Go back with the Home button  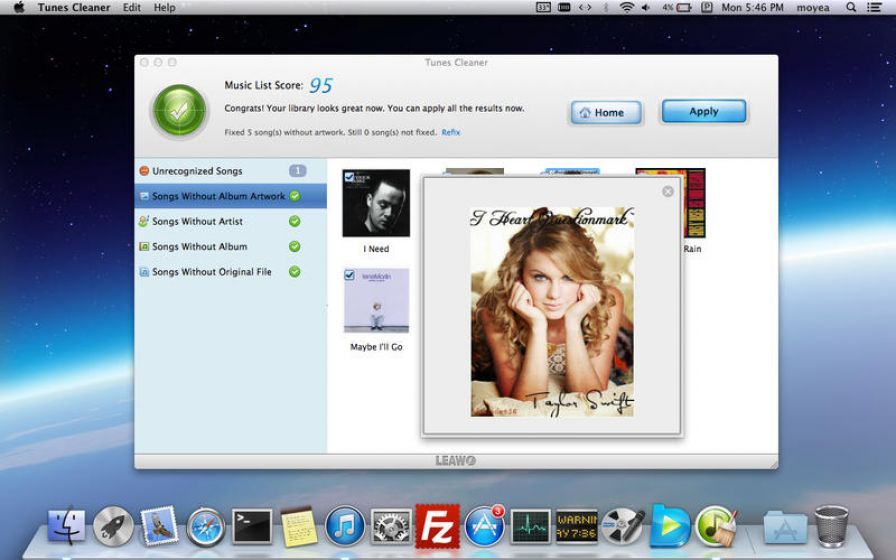(606, 113)
